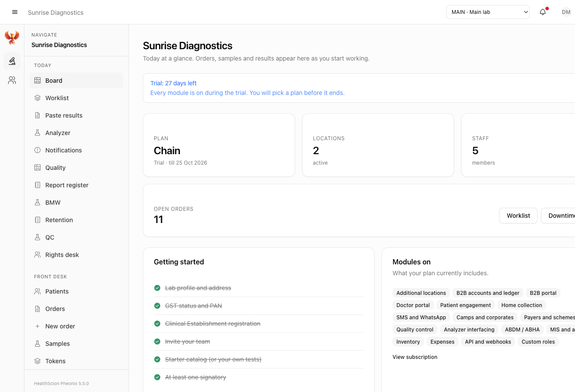Click the Home collection module chip
575x392 pixels.
pos(522,305)
